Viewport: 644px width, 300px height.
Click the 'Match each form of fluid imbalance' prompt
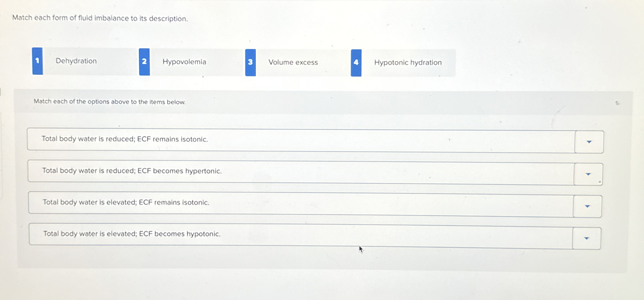(100, 18)
